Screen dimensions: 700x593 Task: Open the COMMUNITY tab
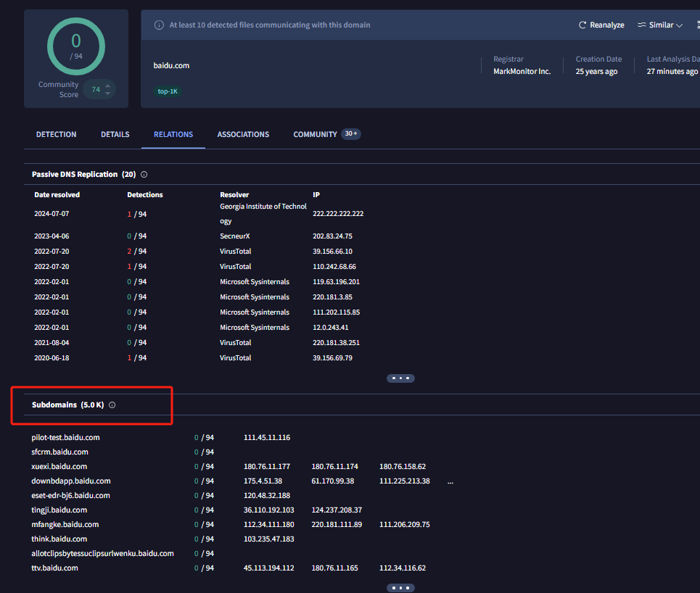click(x=315, y=134)
